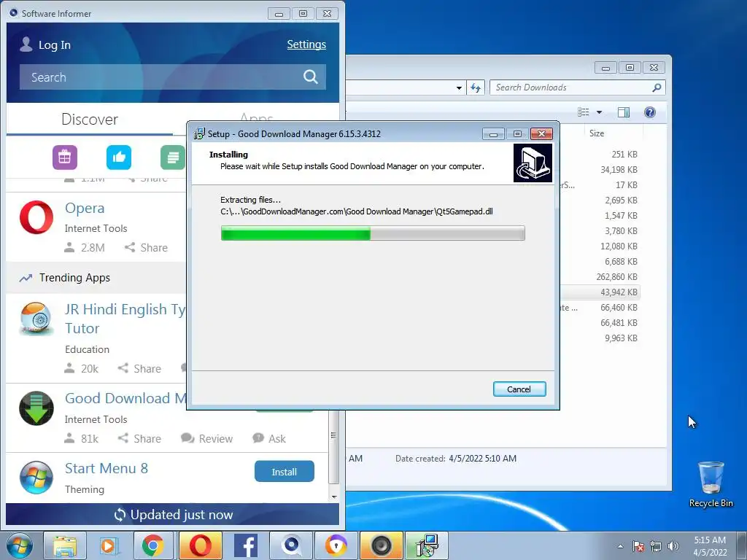Click the search magnifier in Software Informer
This screenshot has height=560, width=747.
[x=311, y=77]
